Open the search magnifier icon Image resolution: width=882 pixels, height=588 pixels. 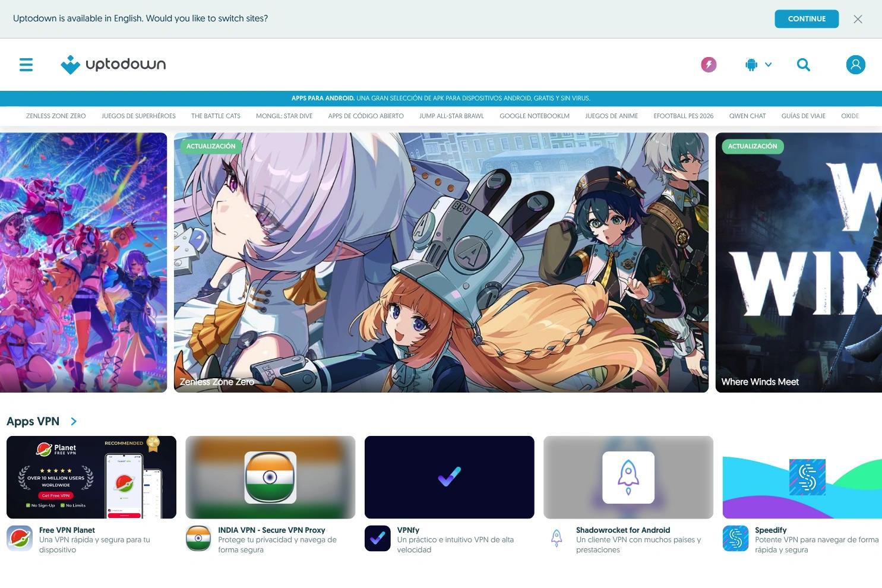[x=804, y=65]
